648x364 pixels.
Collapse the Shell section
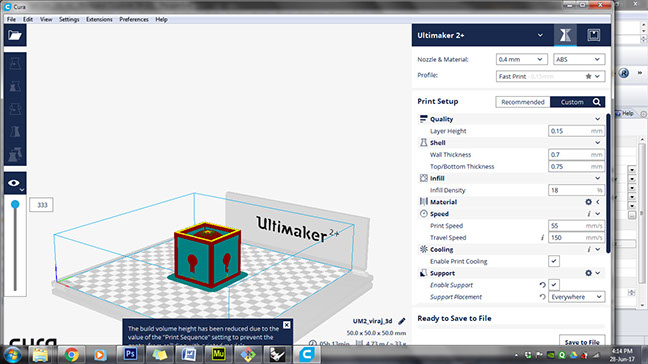tap(598, 143)
